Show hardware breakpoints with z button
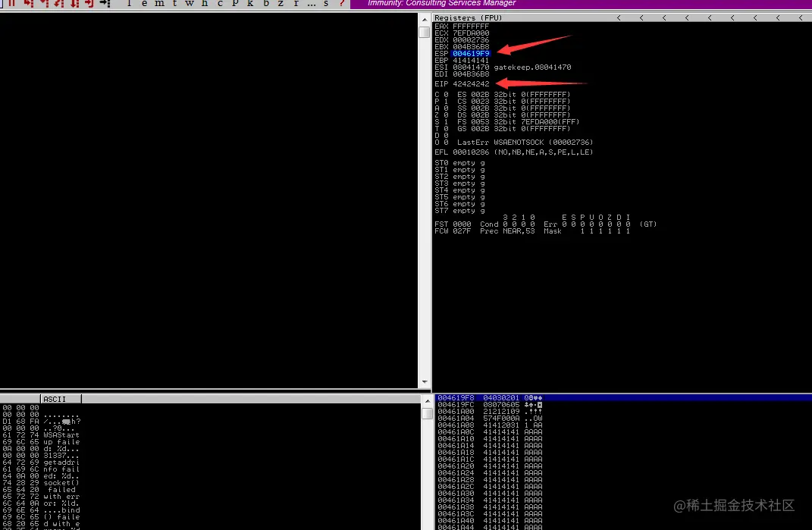The width and height of the screenshot is (812, 530). click(x=281, y=3)
